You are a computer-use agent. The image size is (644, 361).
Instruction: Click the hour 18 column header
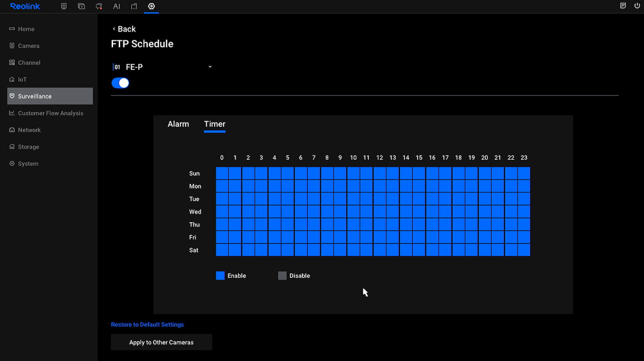(x=458, y=157)
